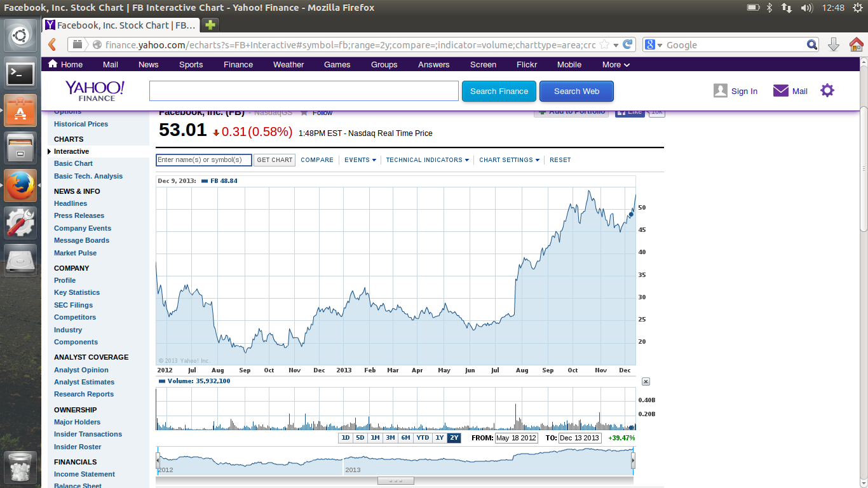Expand the TECHNICAL INDICATORS dropdown
Image resolution: width=868 pixels, height=488 pixels.
(x=428, y=160)
